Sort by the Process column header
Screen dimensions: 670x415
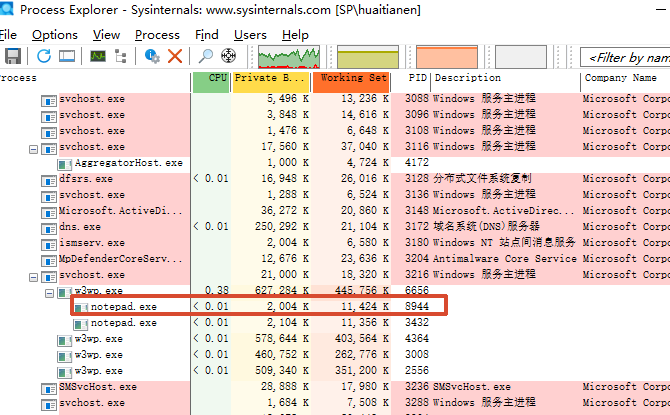[x=94, y=82]
